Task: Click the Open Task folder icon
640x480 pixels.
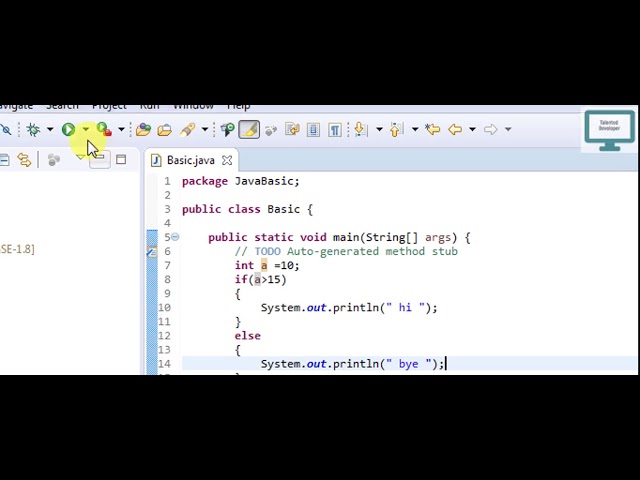Action: pos(165,130)
